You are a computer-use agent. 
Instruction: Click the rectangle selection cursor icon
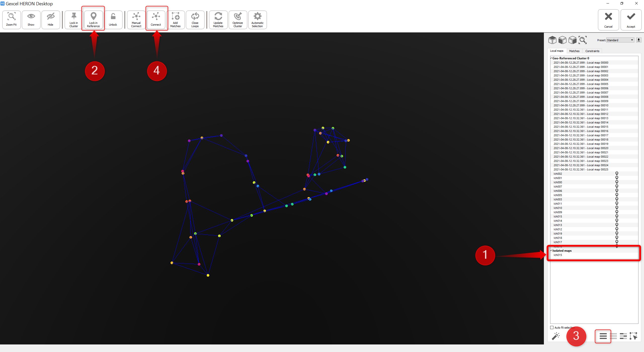tap(633, 336)
